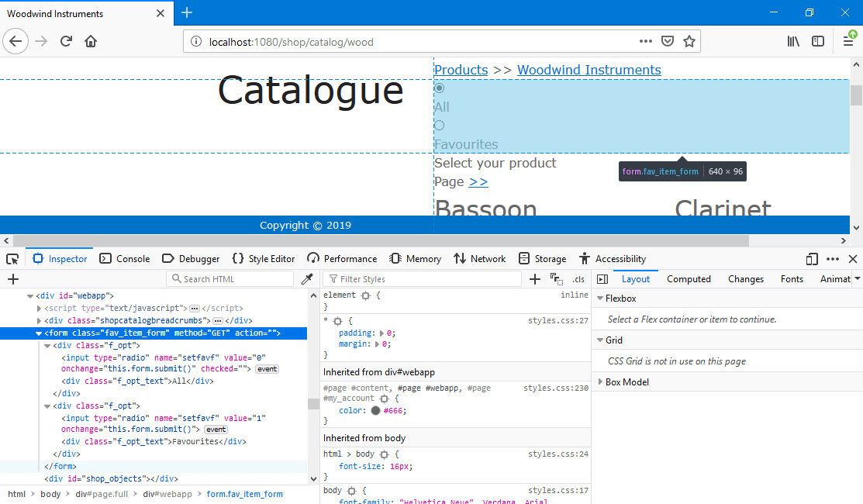Bookmark this page with the star
This screenshot has width=863, height=504.
pos(689,41)
